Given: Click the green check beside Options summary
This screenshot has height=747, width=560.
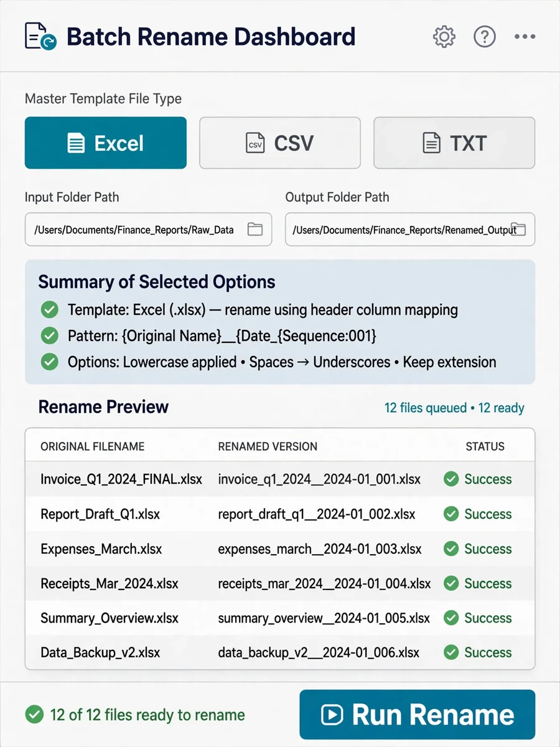Looking at the screenshot, I should coord(49,362).
